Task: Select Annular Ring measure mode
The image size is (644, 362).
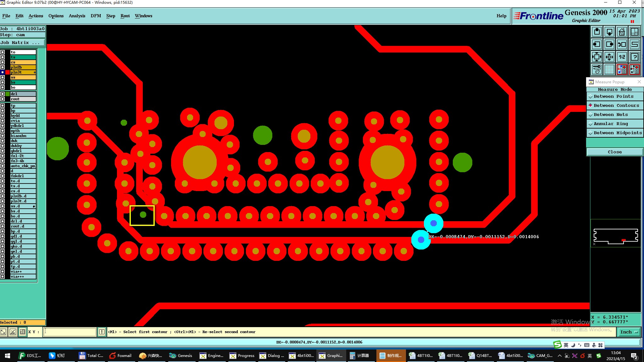Action: 615,124
